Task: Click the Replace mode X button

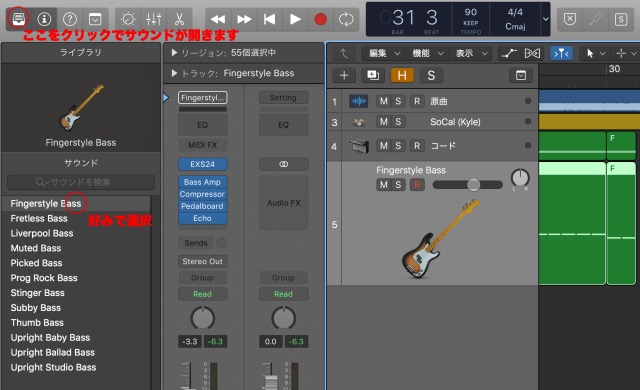Action: click(570, 19)
